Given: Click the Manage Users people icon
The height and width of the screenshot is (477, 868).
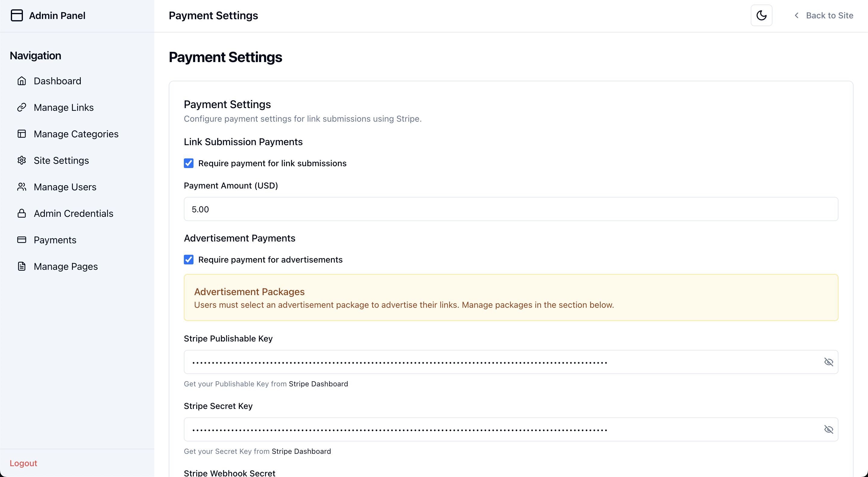Looking at the screenshot, I should click(x=22, y=187).
